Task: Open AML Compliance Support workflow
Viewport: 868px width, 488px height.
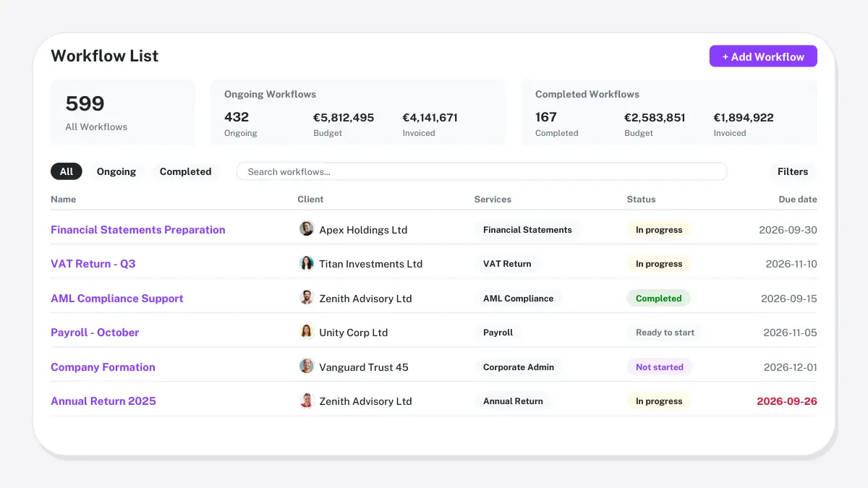Action: coord(117,299)
